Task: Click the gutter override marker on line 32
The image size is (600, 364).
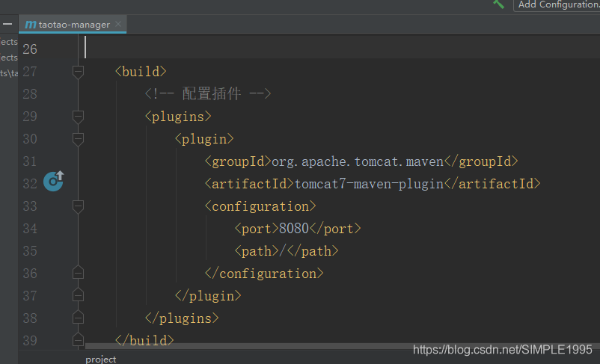Action: click(x=53, y=181)
